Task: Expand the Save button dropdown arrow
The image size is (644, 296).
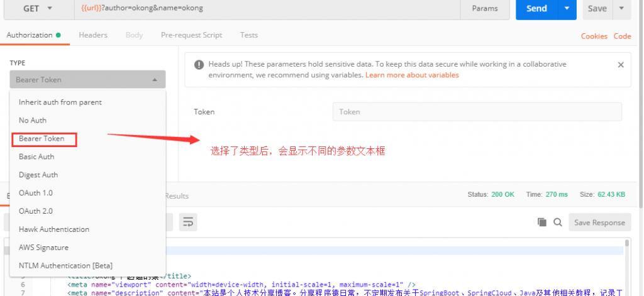Action: click(621, 8)
